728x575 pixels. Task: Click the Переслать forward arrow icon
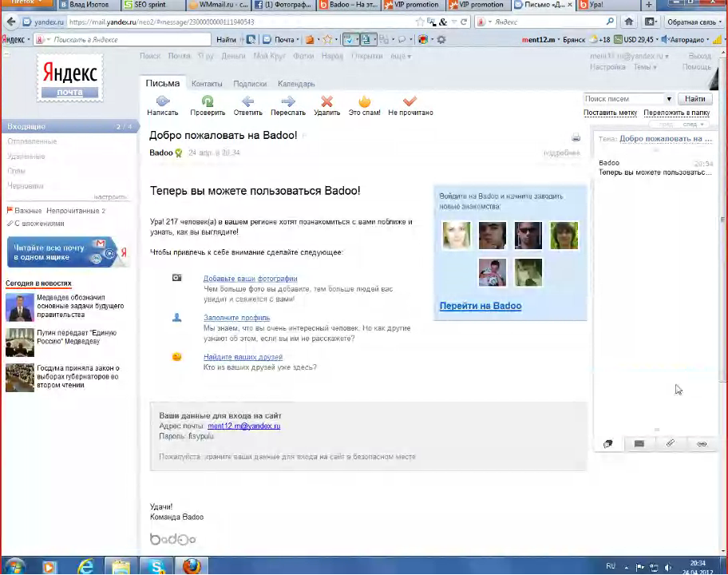point(288,101)
